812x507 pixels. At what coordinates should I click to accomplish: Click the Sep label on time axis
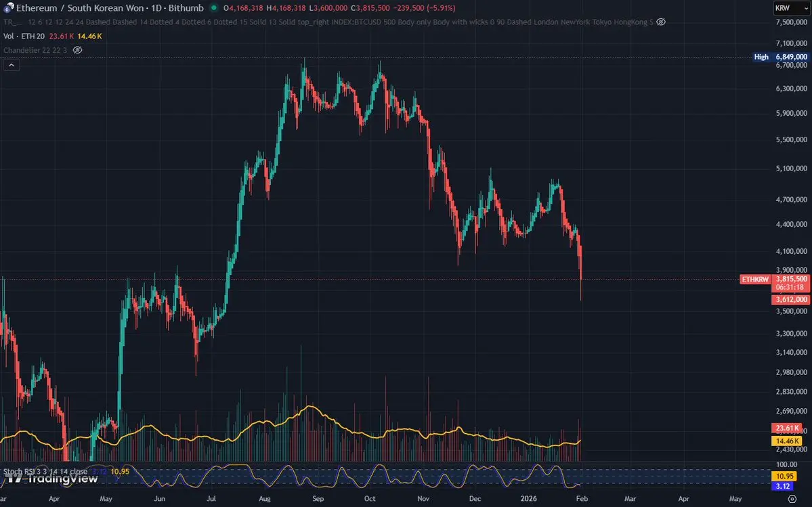coord(318,500)
